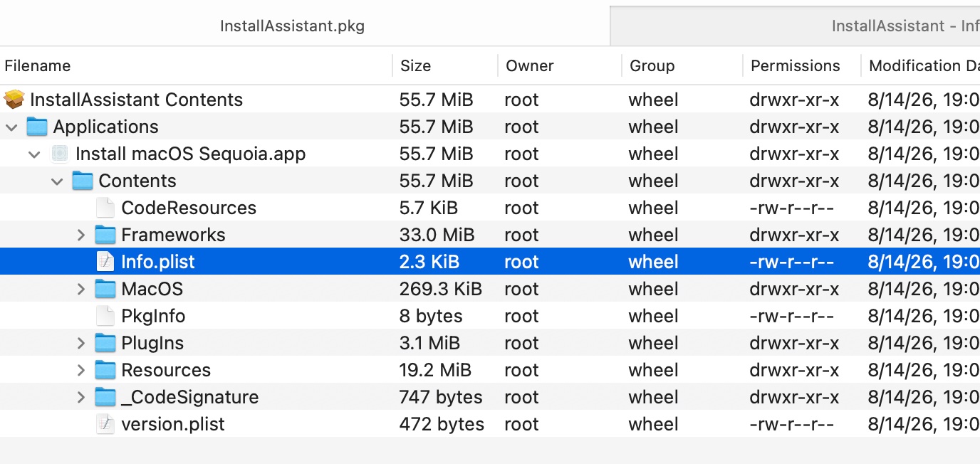Collapse the Applications folder
The width and height of the screenshot is (980, 471).
click(11, 127)
